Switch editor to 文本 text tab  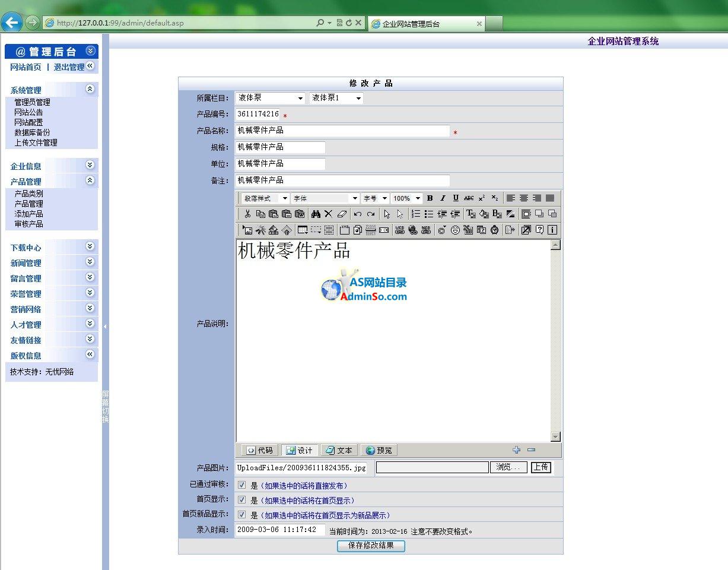pyautogui.click(x=339, y=450)
